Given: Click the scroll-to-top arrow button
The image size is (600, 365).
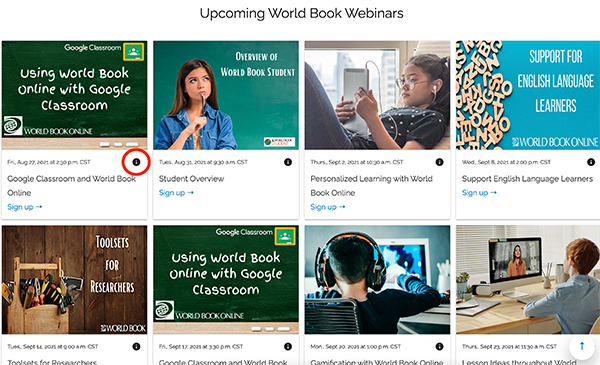Looking at the screenshot, I should [x=582, y=347].
